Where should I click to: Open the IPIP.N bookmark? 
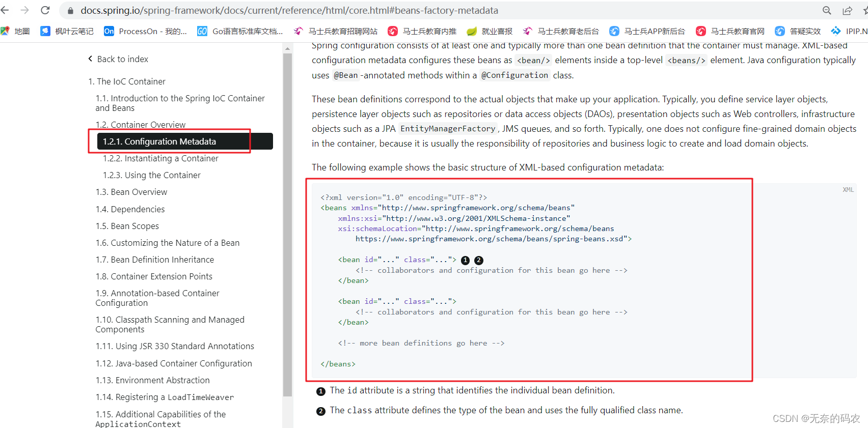point(849,31)
